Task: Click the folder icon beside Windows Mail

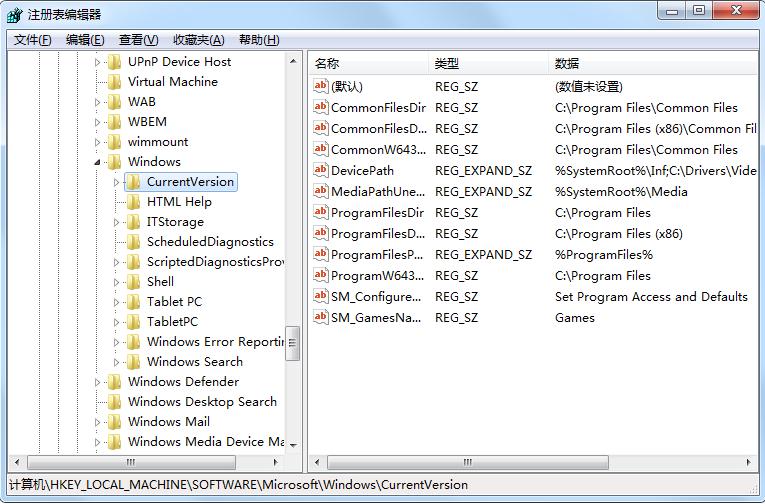Action: coord(114,422)
